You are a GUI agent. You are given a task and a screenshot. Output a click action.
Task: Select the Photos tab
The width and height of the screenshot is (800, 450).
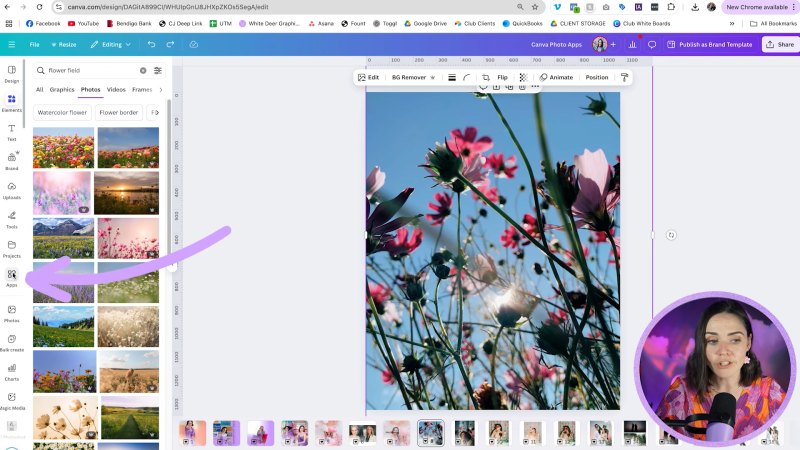(90, 90)
